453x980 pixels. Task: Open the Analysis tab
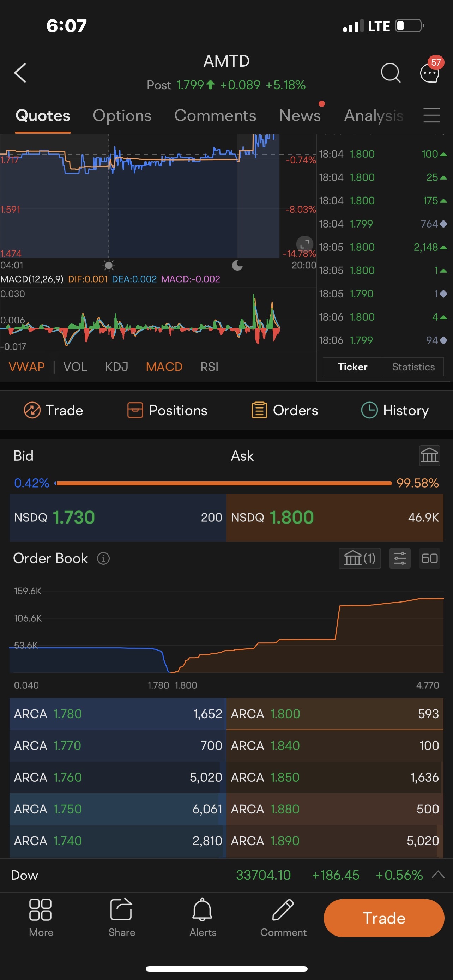point(374,116)
